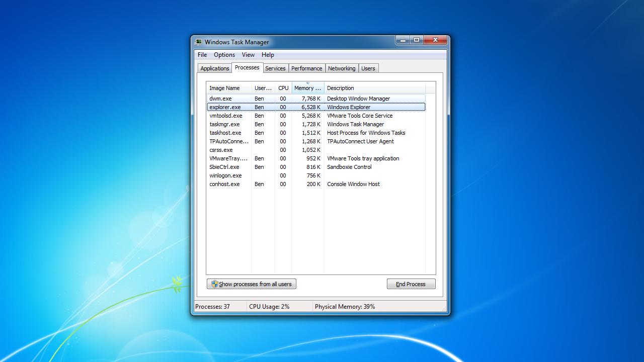The image size is (644, 362).
Task: Switch to the Networking tab
Action: tap(341, 68)
